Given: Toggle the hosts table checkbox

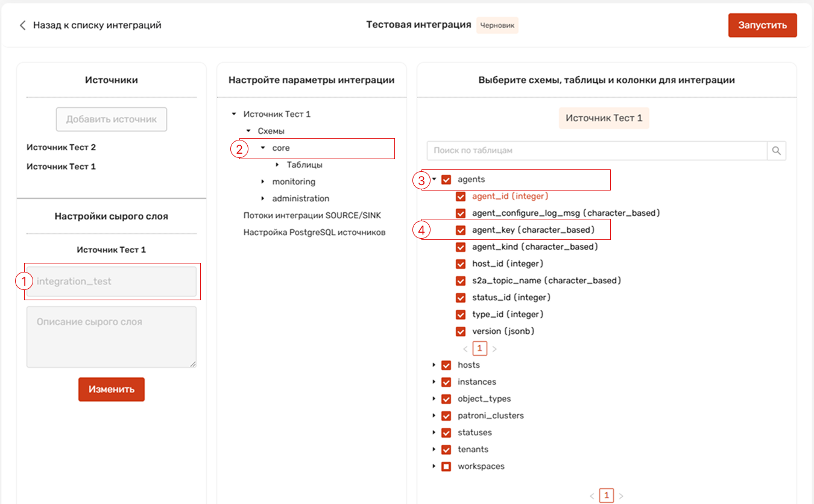Looking at the screenshot, I should tap(446, 365).
